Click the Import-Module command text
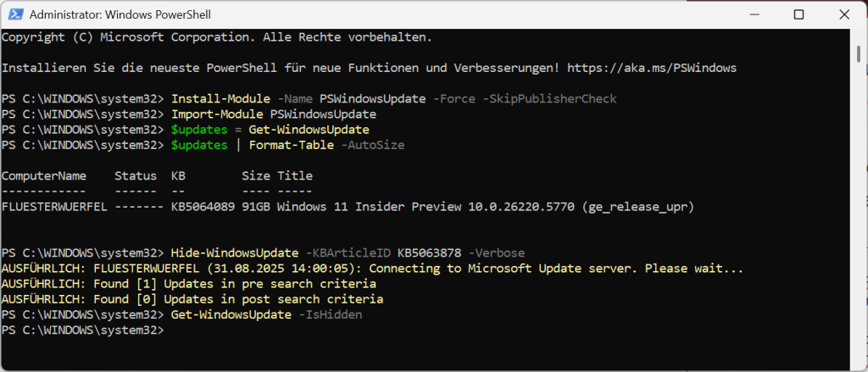 click(218, 114)
